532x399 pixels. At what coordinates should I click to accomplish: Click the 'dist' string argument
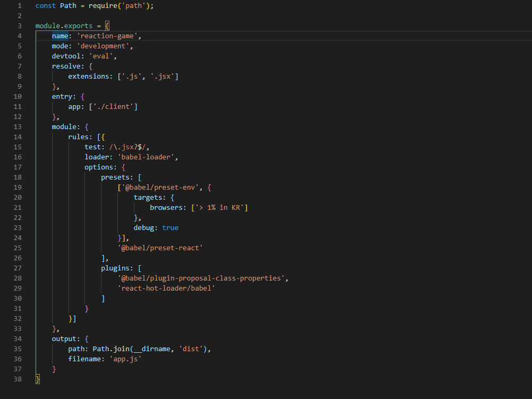click(191, 349)
